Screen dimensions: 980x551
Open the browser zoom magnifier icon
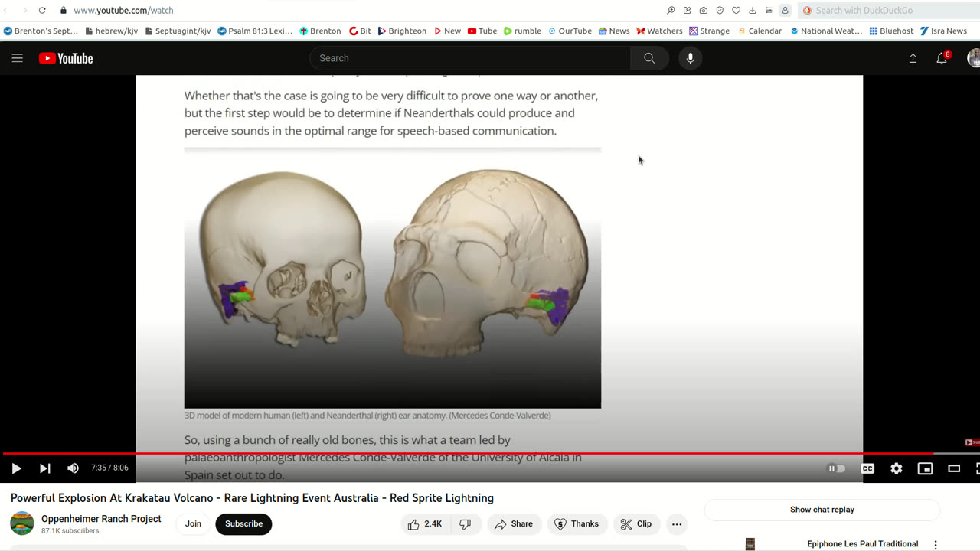pos(671,11)
